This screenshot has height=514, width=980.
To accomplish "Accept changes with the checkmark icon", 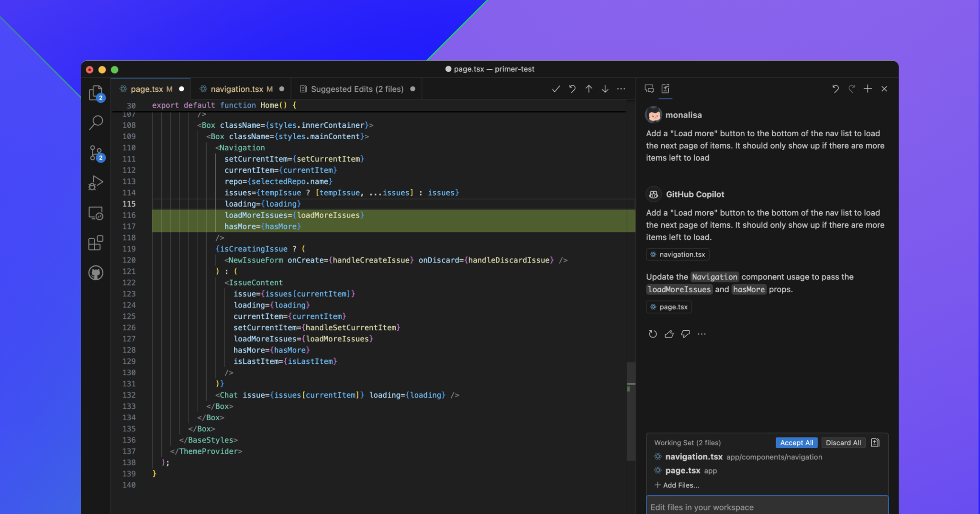I will [x=556, y=89].
